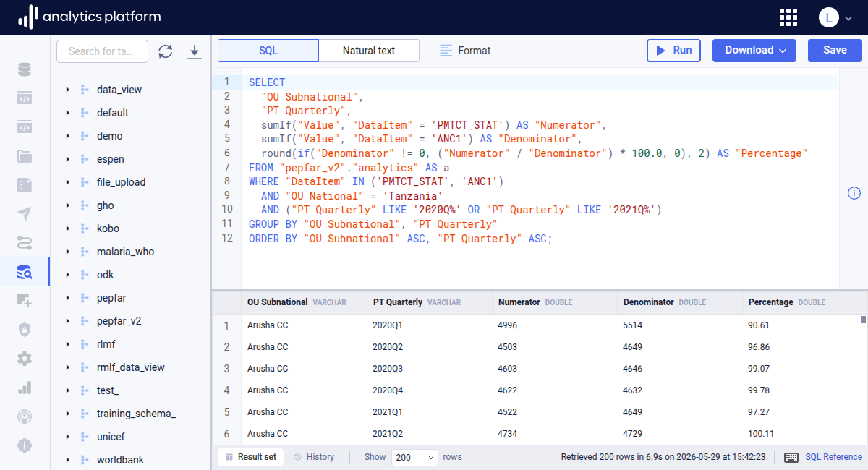Click the results table vertical scrollbar
This screenshot has width=868, height=470.
tap(864, 320)
